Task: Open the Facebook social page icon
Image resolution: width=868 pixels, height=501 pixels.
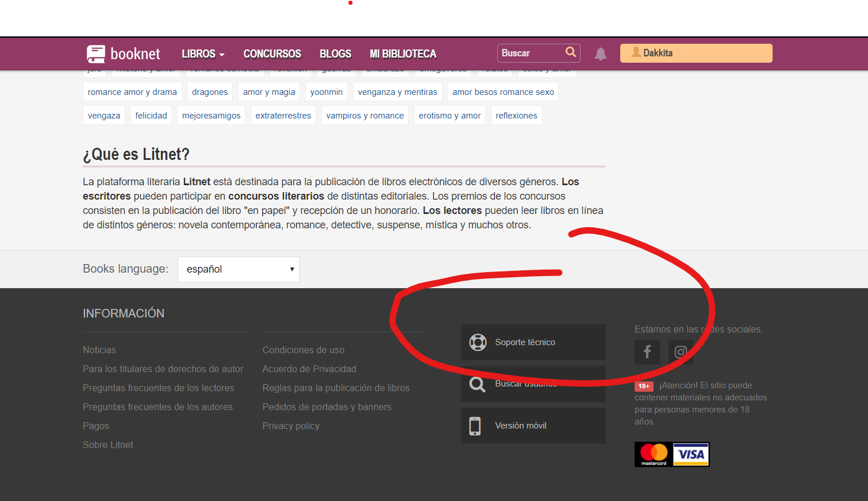Action: (647, 351)
